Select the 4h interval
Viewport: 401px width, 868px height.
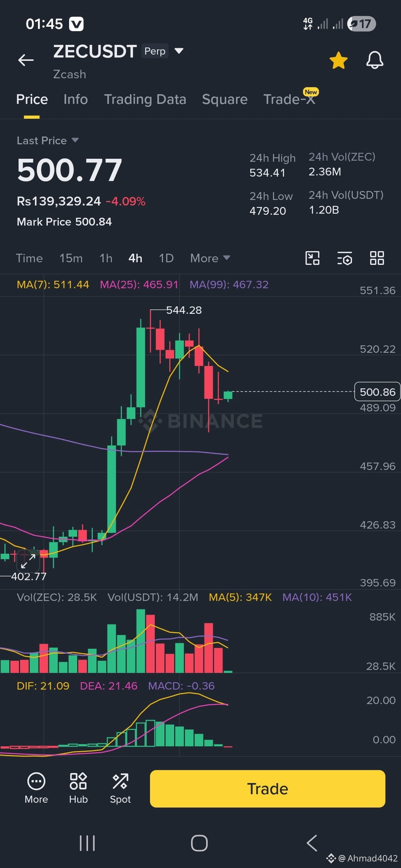click(x=136, y=258)
